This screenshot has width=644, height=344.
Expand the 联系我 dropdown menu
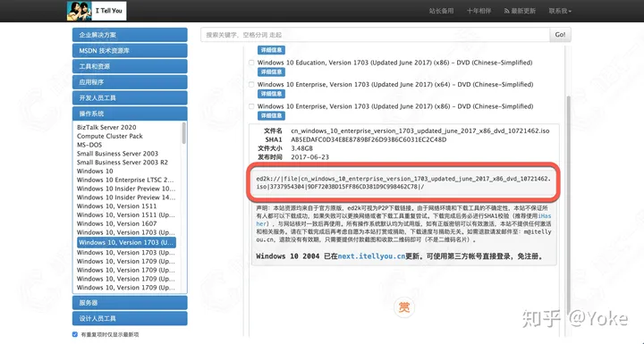560,11
